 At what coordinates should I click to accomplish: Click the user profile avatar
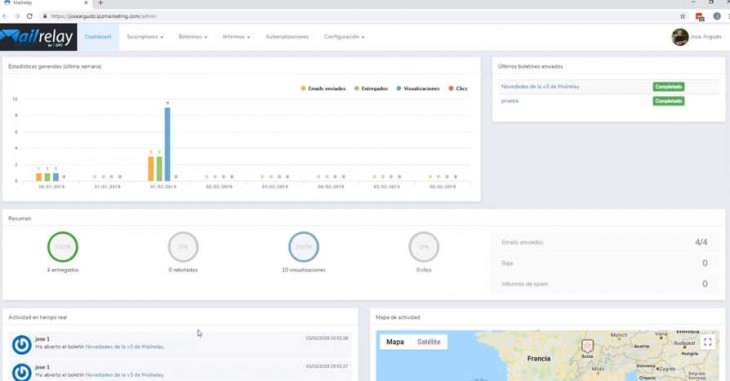(x=680, y=37)
